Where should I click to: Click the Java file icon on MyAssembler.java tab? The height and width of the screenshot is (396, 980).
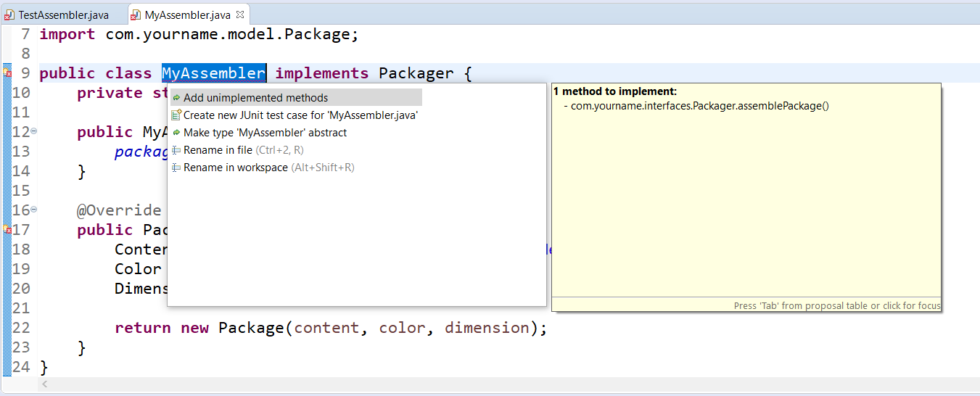(x=136, y=15)
